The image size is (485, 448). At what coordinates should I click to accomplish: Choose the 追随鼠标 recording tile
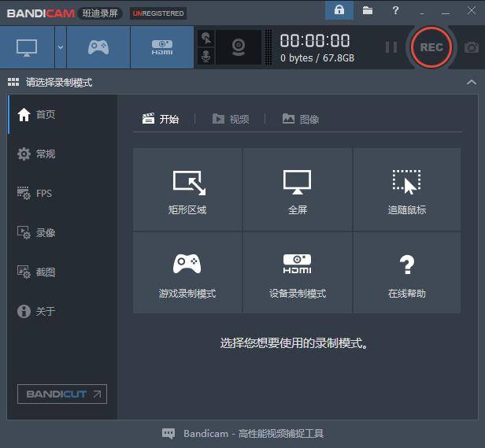click(407, 189)
